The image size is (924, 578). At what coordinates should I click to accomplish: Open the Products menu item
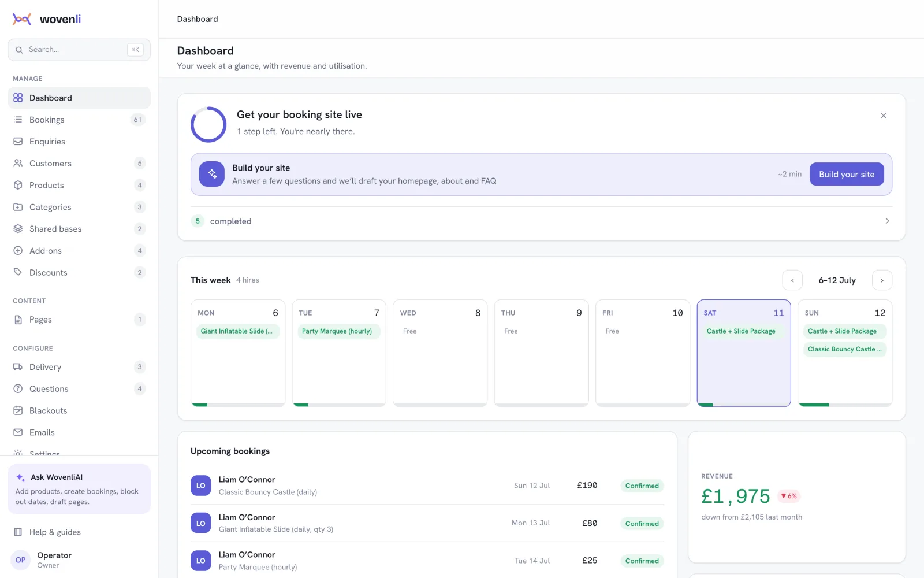79,185
